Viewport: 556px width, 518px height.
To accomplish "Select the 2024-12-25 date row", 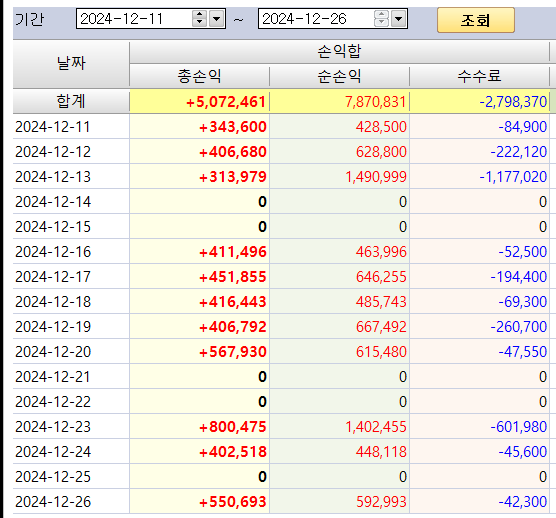I will (x=71, y=477).
